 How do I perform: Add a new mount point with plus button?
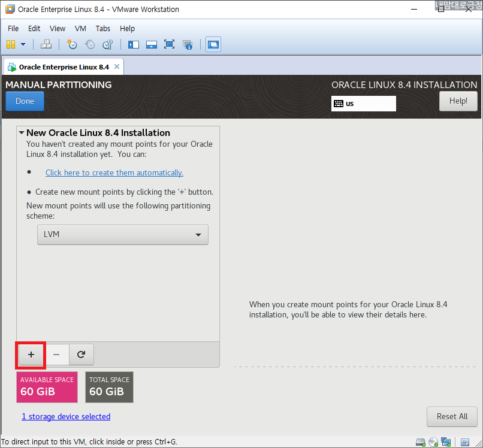coord(31,355)
